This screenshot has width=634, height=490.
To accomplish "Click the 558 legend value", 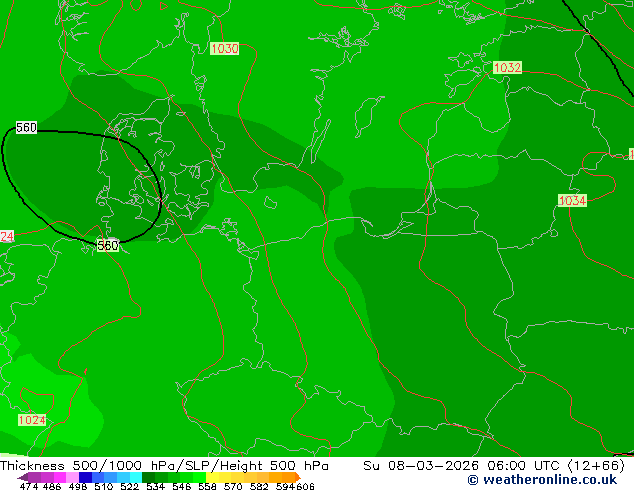I will tap(207, 486).
